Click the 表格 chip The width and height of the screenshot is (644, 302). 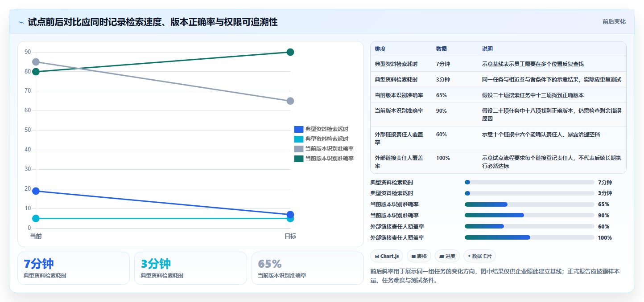coord(419,256)
